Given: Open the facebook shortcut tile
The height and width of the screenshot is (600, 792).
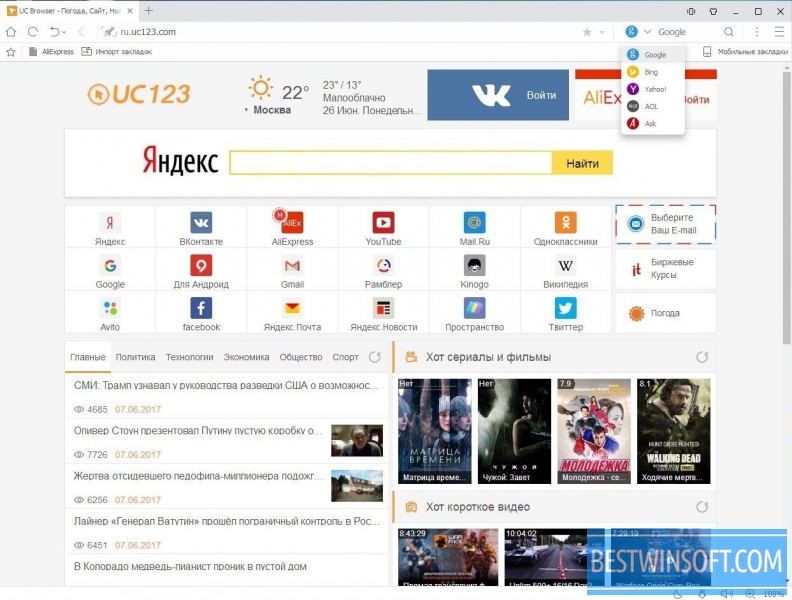Looking at the screenshot, I should 201,312.
